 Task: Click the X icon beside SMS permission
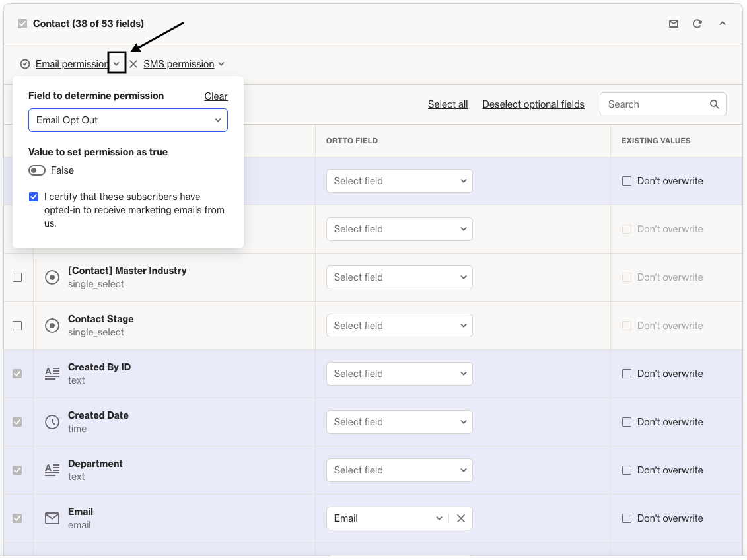[x=133, y=64]
